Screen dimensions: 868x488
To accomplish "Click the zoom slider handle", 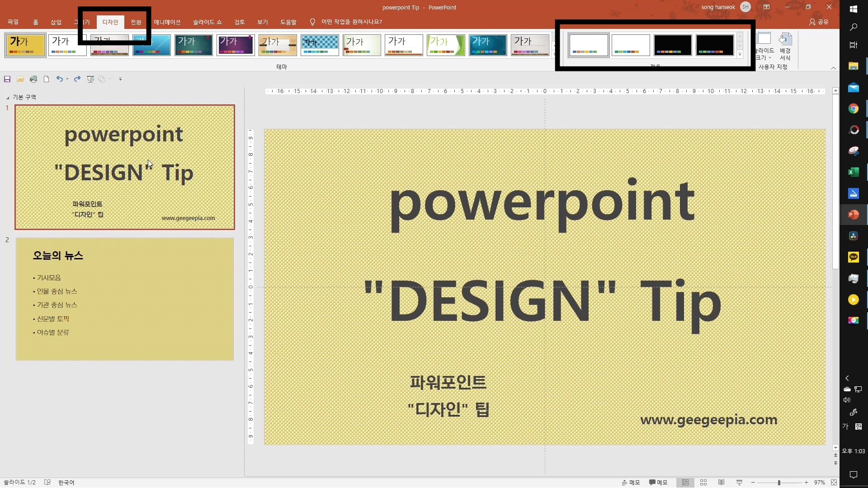I will pos(779,483).
